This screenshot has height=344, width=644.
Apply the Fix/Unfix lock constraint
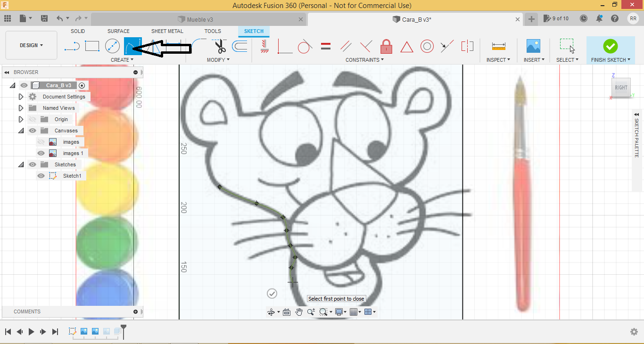387,46
